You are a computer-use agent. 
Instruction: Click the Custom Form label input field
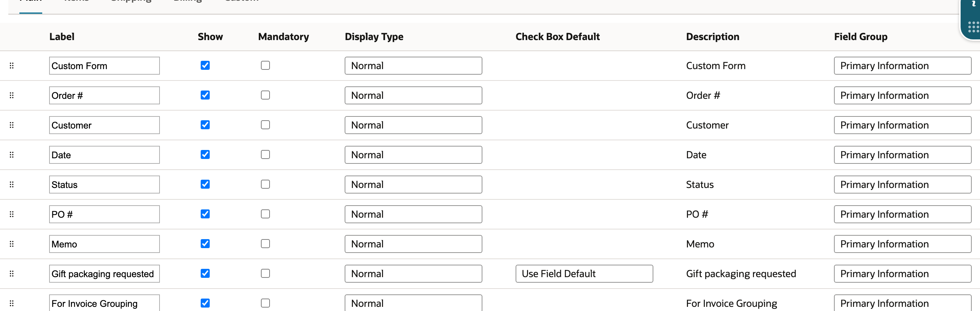pos(104,66)
